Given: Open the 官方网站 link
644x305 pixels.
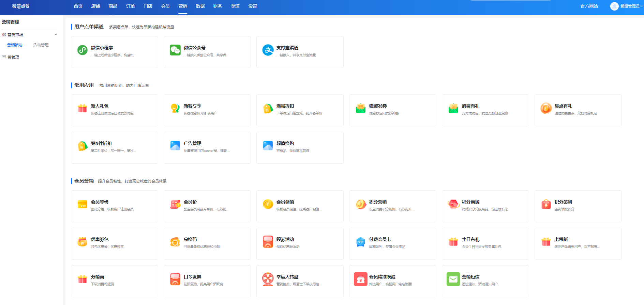Looking at the screenshot, I should [x=589, y=6].
